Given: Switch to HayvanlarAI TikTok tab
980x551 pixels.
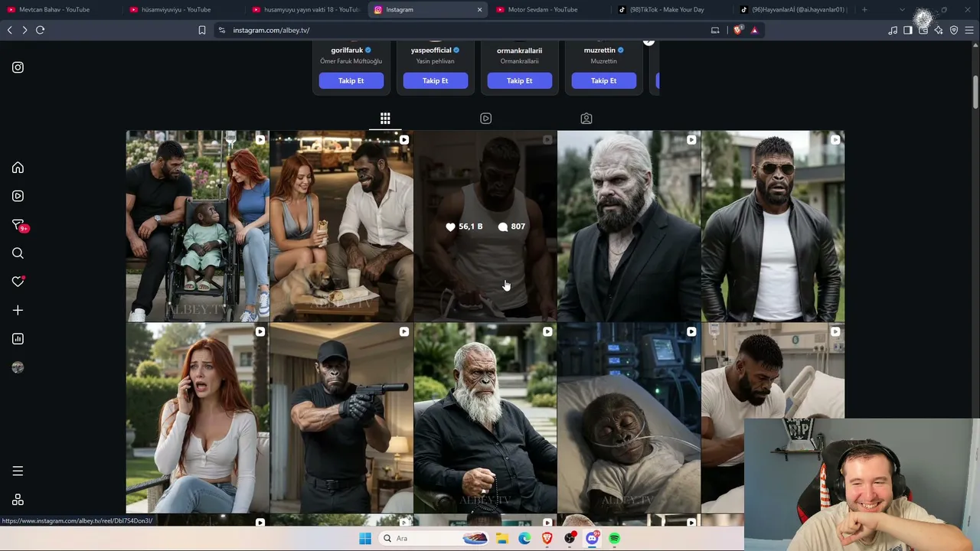Looking at the screenshot, I should (792, 9).
